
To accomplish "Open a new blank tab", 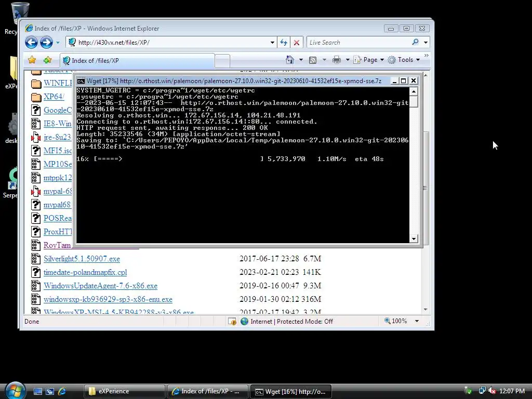I will tap(222, 61).
